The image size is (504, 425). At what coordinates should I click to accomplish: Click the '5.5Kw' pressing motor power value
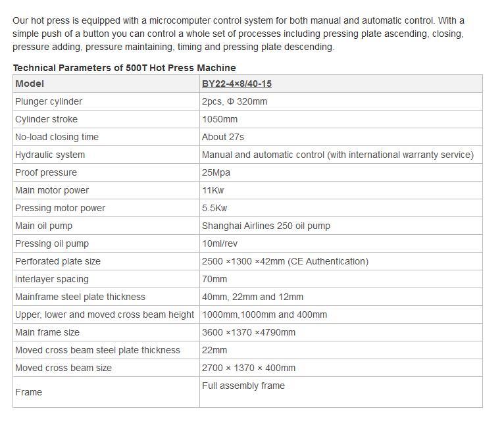214,208
